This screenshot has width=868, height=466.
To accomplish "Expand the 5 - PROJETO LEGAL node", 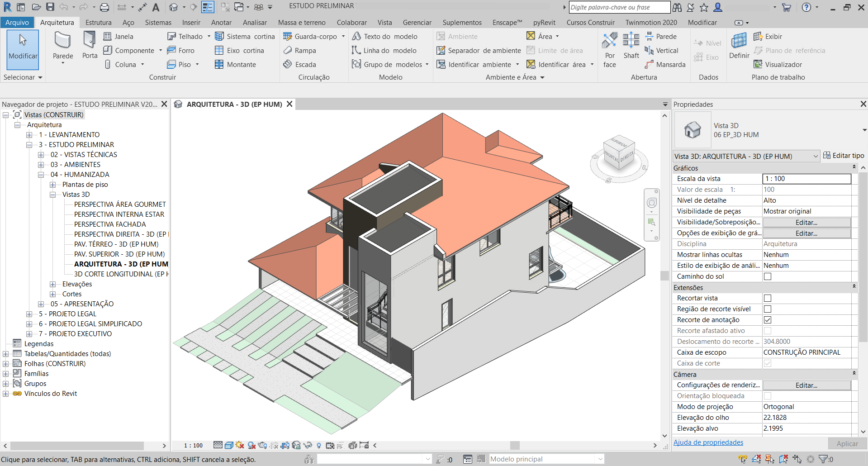I will [29, 314].
